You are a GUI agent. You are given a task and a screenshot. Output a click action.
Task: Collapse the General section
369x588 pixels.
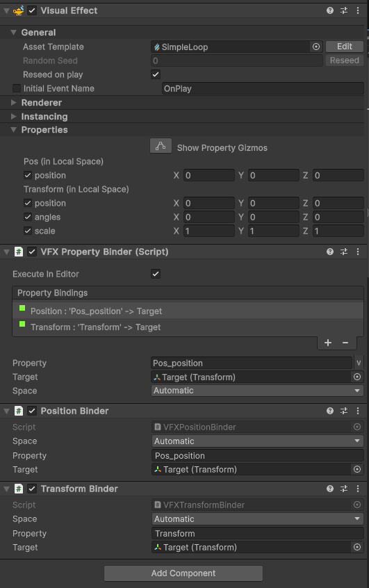pos(13,33)
